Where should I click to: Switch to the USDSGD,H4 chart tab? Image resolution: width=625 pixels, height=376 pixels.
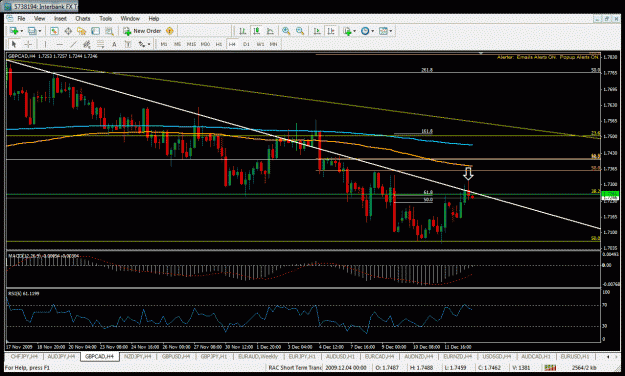click(497, 356)
